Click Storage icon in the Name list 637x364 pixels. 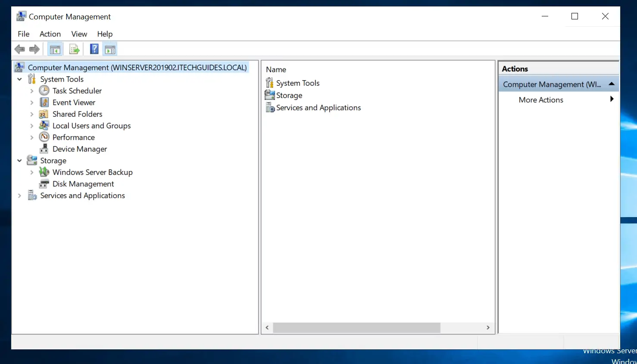pos(270,95)
